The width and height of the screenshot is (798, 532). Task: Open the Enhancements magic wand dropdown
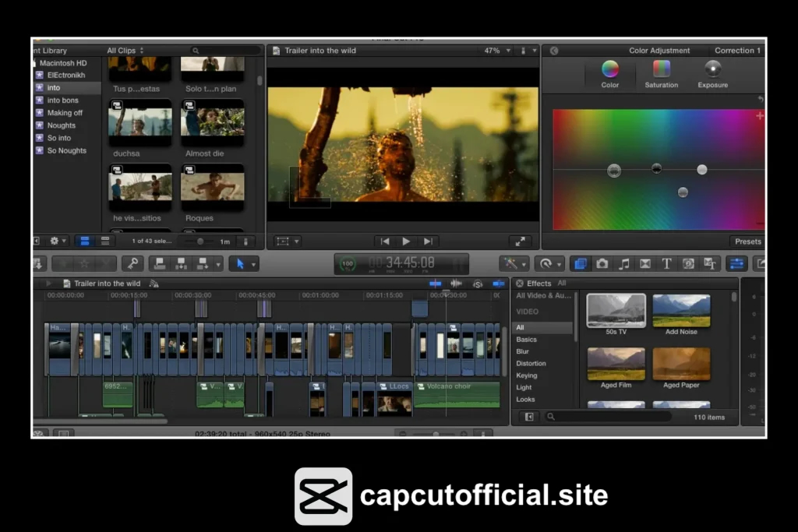(514, 263)
